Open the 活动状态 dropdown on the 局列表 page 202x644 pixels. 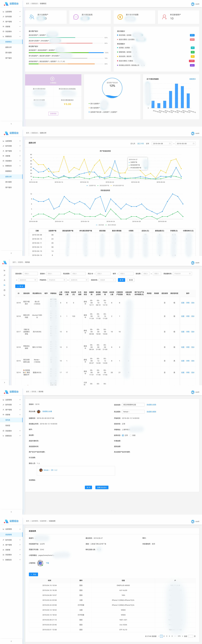107,280
